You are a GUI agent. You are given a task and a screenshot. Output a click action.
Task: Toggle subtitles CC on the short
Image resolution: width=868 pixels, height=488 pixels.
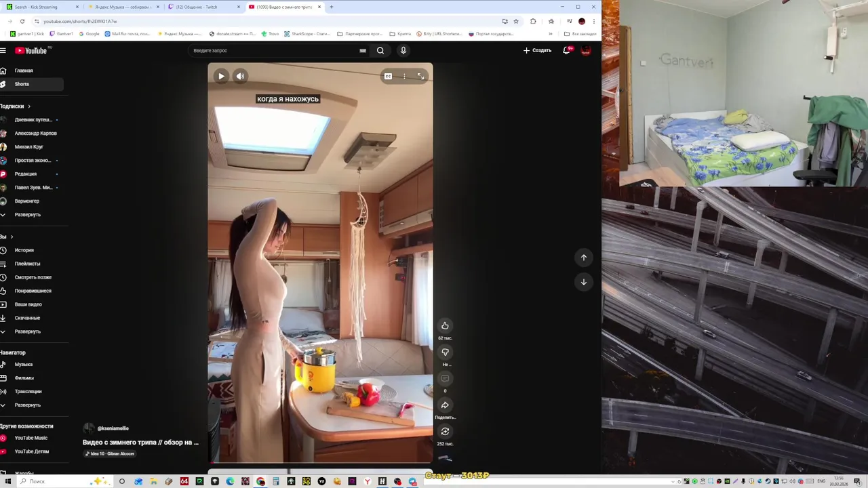[388, 76]
